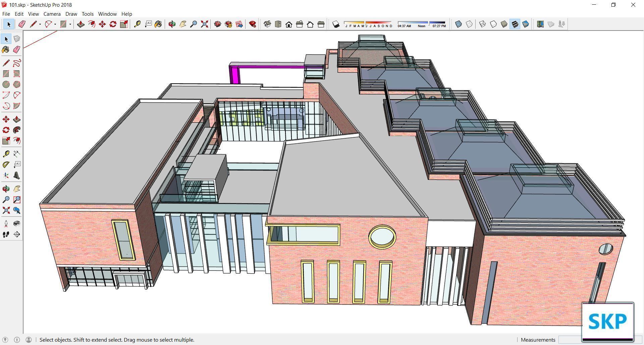The image size is (644, 345).
Task: Open Extension Warehouse from the toolbar
Action: (x=228, y=24)
